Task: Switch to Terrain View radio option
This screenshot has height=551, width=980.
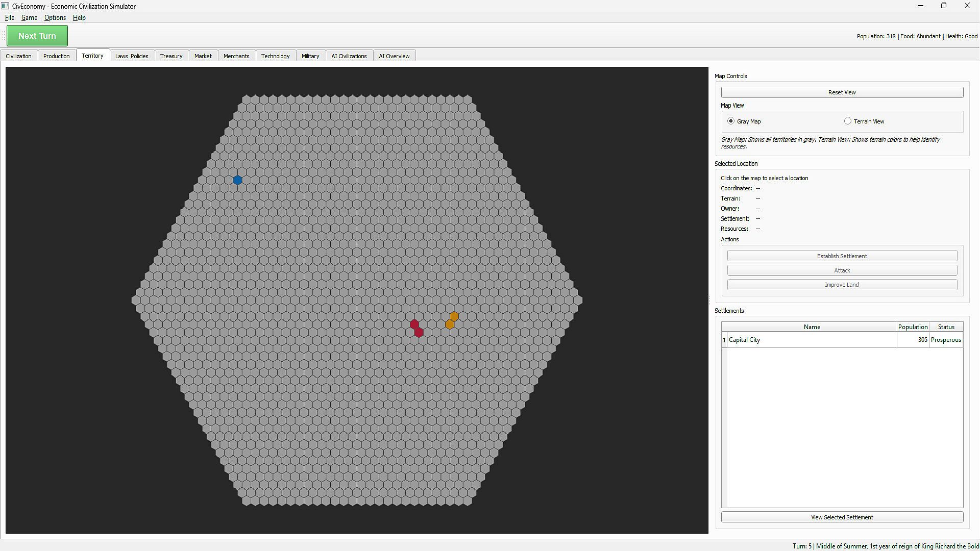Action: tap(848, 121)
